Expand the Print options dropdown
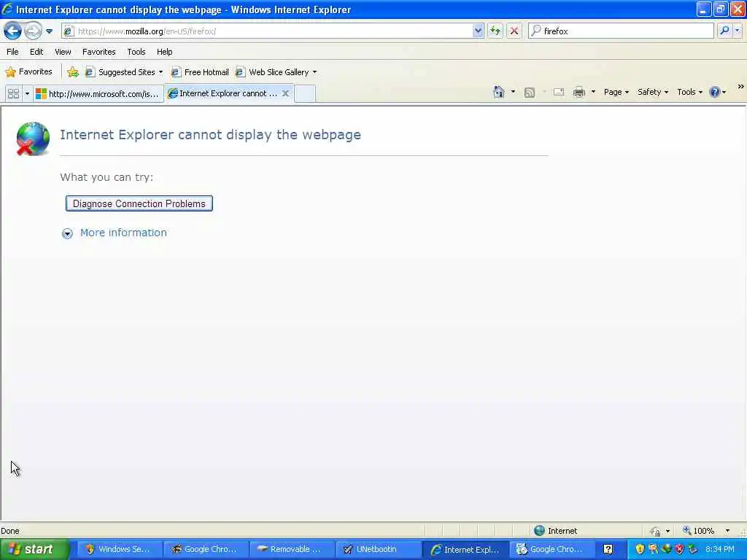Screen dimensions: 747x560 593,92
